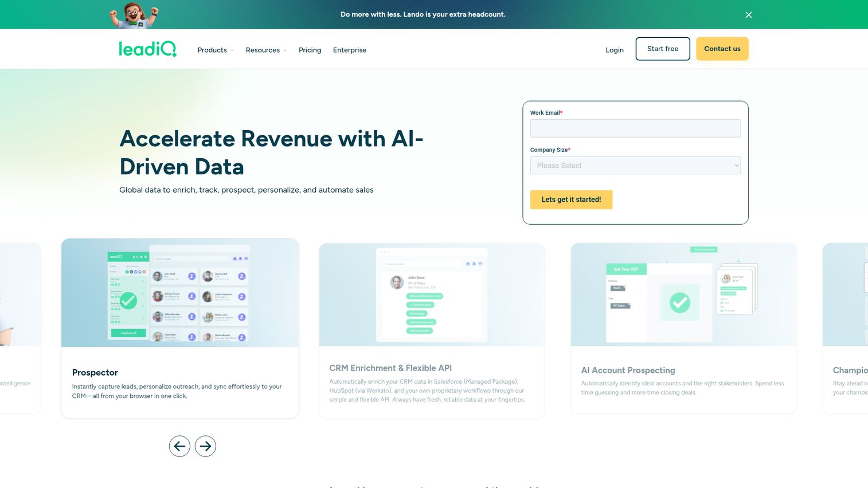Click the Login link

click(615, 50)
